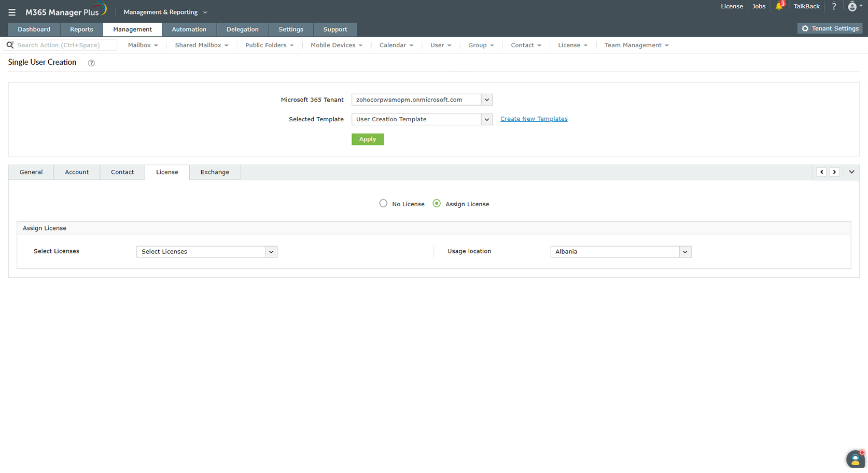Expand the Shared Mailbox menu
This screenshot has width=868, height=473.
202,45
